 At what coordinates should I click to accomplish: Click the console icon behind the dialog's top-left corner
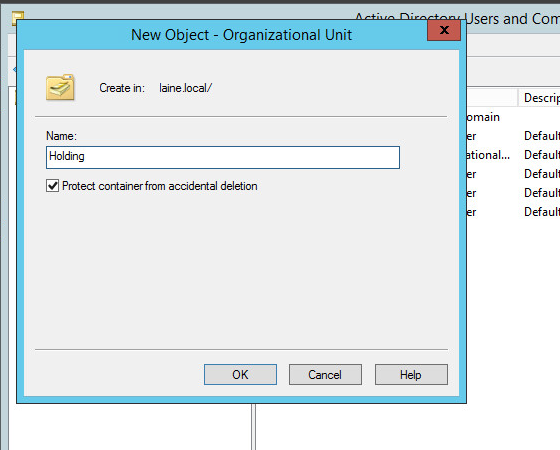[18, 16]
